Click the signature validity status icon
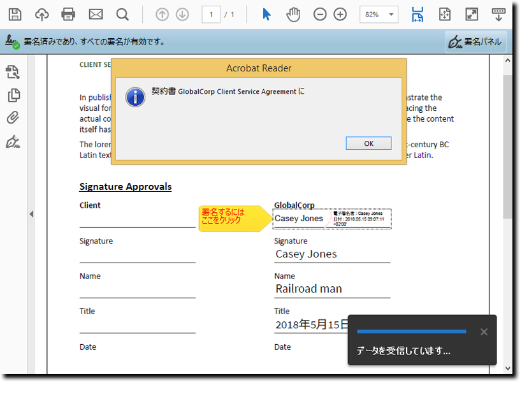Image resolution: width=529 pixels, height=420 pixels. click(x=12, y=42)
